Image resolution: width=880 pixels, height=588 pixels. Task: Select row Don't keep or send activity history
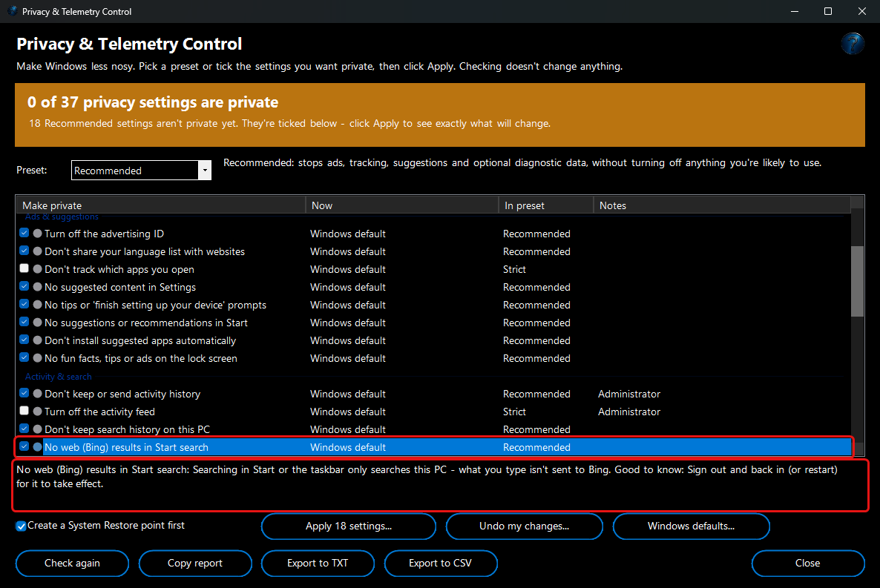(x=433, y=394)
